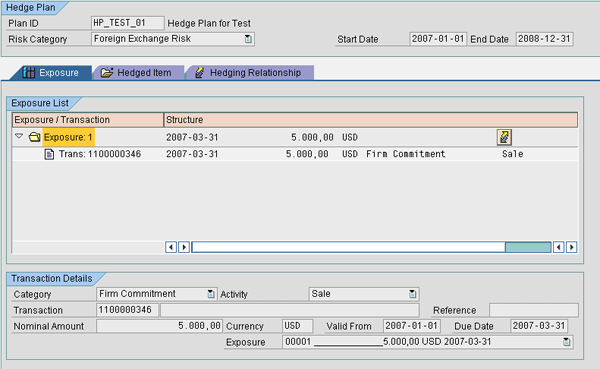The image size is (600, 369).
Task: Switch to the Exposure tab
Action: tap(51, 73)
